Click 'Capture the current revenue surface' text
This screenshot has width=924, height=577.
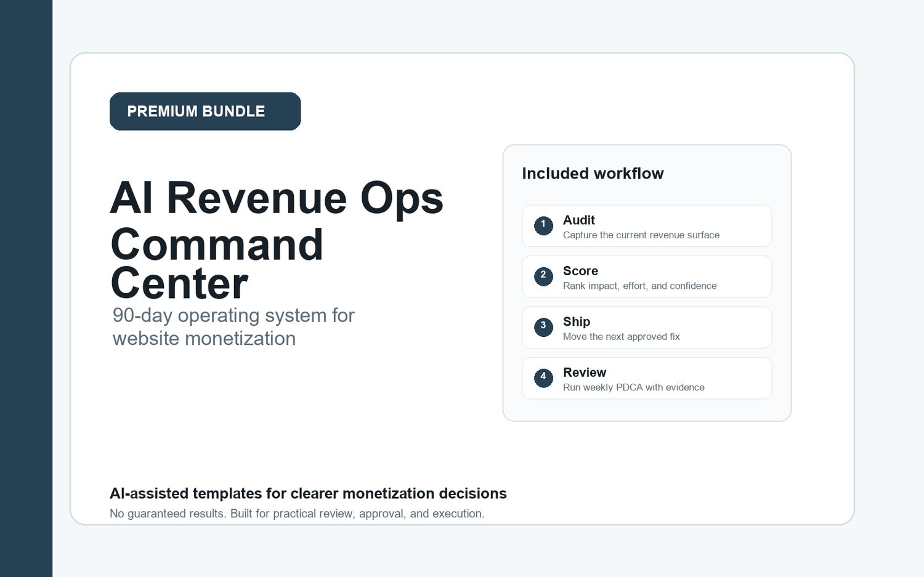pyautogui.click(x=641, y=235)
